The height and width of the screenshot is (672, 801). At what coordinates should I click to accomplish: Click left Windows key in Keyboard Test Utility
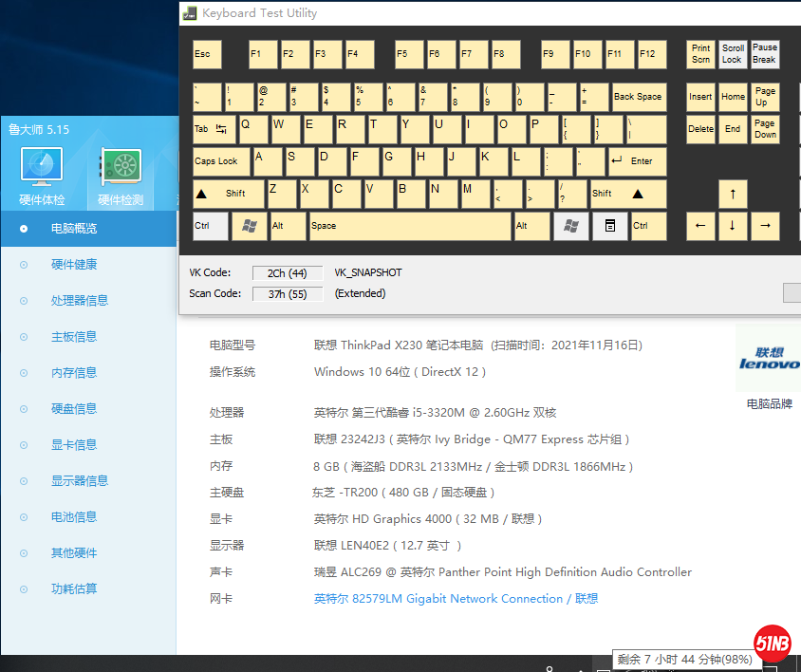coord(250,226)
